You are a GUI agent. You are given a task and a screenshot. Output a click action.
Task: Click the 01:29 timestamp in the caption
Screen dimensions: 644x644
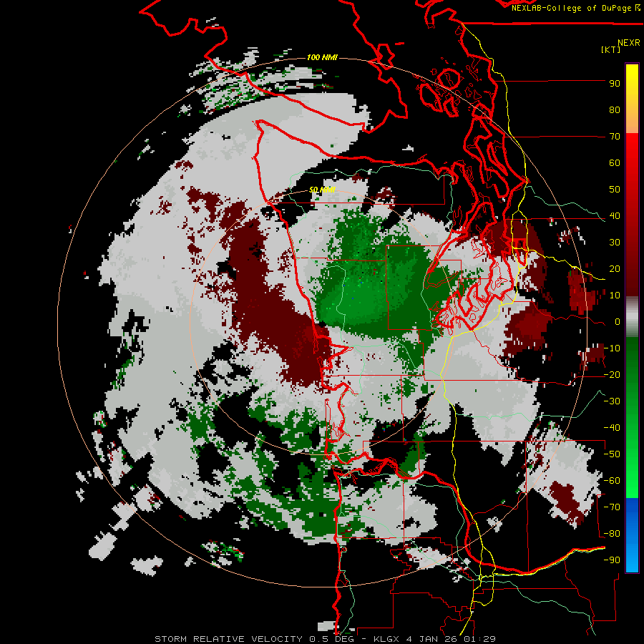coord(479,639)
